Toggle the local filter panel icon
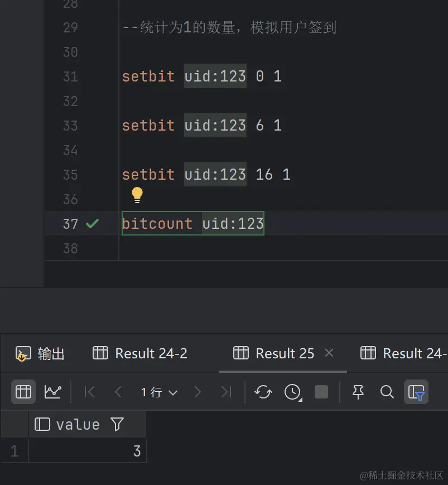This screenshot has width=448, height=485. tap(416, 392)
